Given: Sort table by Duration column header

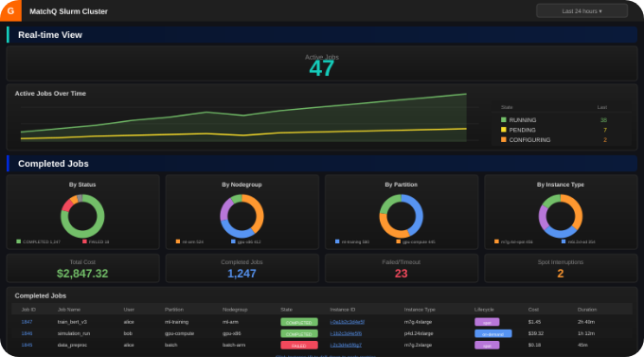Looking at the screenshot, I should coord(587,310).
